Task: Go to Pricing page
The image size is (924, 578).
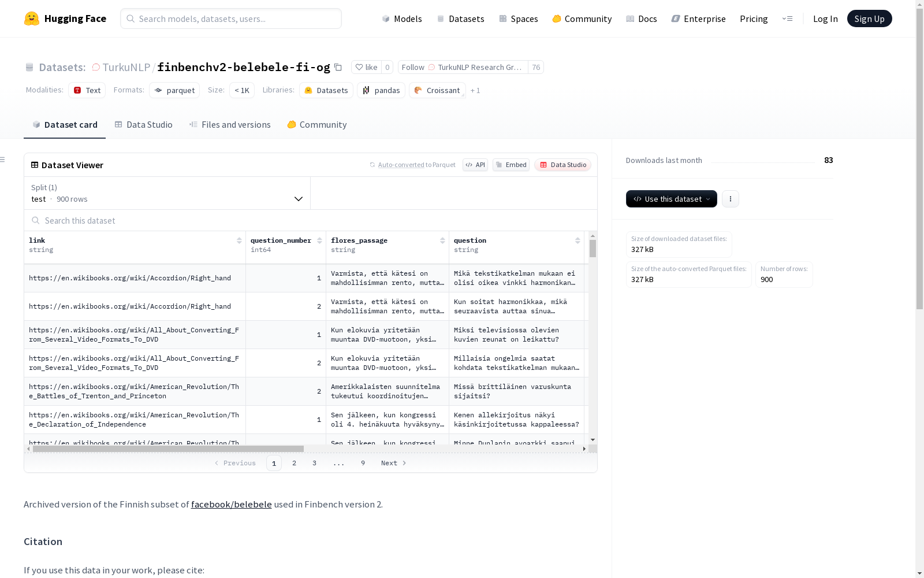Action: point(754,18)
